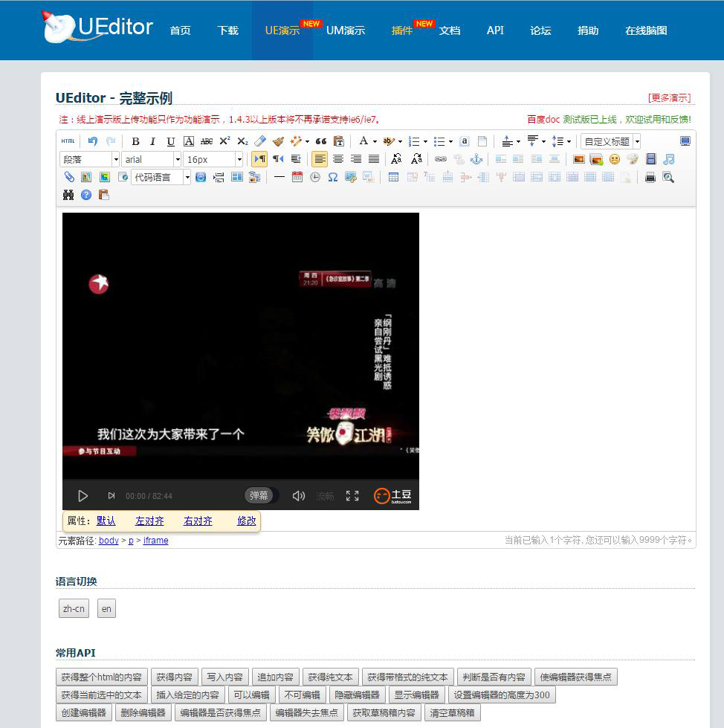The image size is (724, 728).
Task: Toggle HTML source code mode
Action: coord(68,141)
